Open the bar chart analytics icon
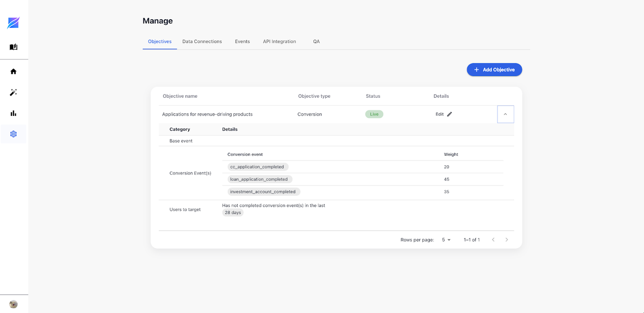This screenshot has height=313, width=644. (13, 113)
